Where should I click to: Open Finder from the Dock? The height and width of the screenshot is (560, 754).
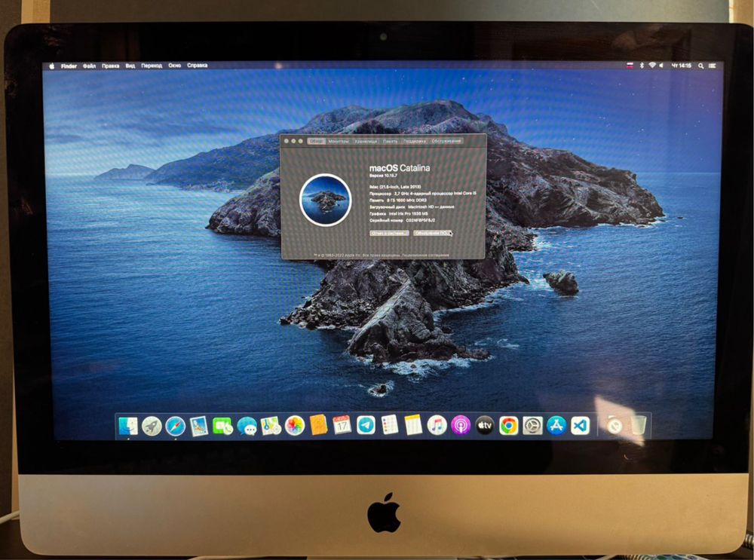point(128,426)
